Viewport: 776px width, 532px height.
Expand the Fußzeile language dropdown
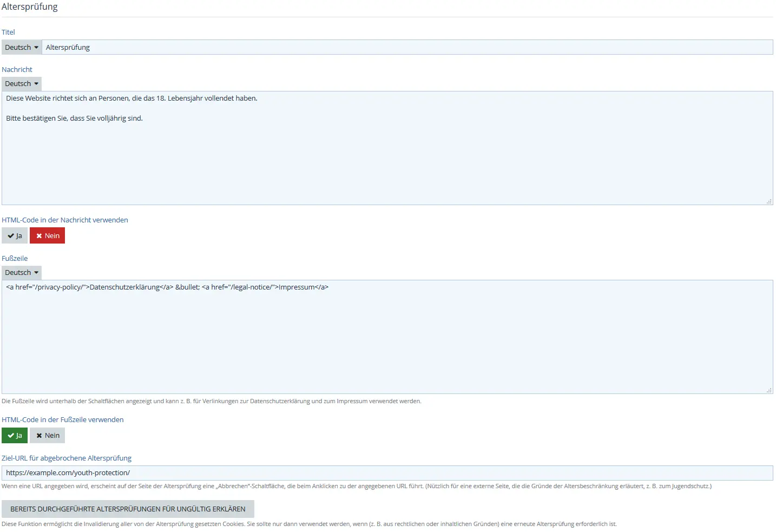(x=22, y=273)
